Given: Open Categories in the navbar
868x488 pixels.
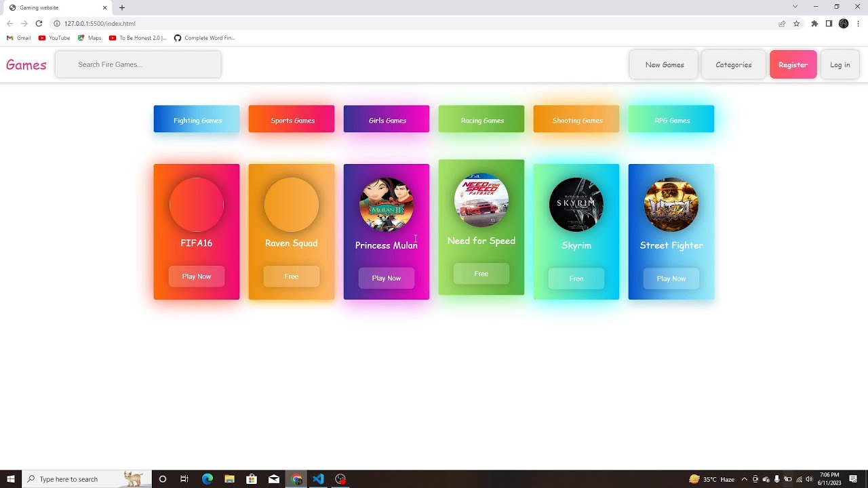Looking at the screenshot, I should (x=734, y=64).
